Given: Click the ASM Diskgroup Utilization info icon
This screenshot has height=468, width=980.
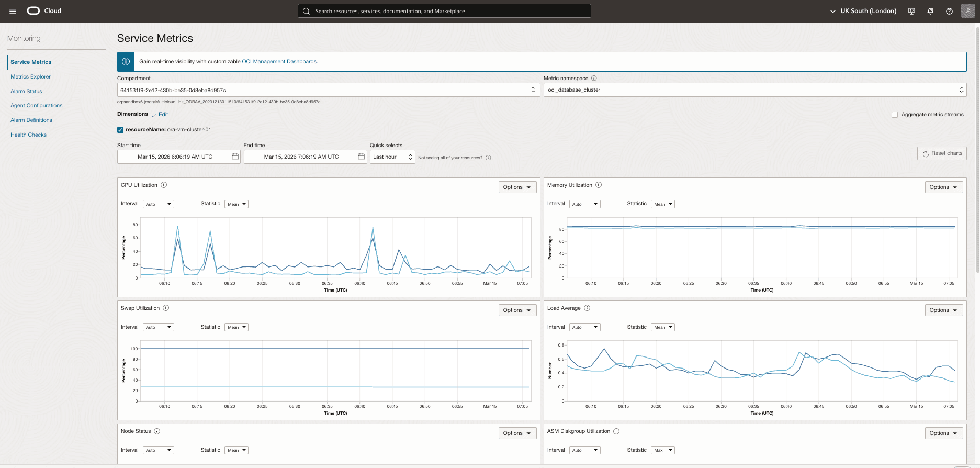Looking at the screenshot, I should tap(616, 431).
